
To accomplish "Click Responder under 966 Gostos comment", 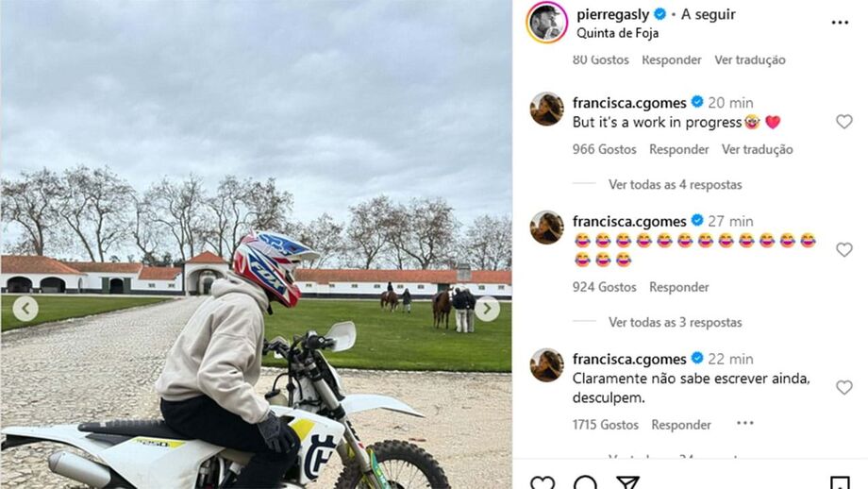I will tap(678, 149).
